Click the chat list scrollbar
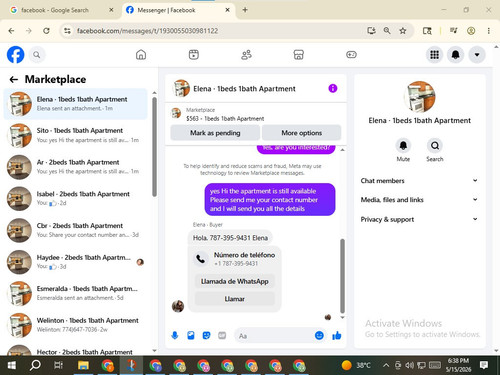This screenshot has width=500, height=375. pyautogui.click(x=154, y=147)
